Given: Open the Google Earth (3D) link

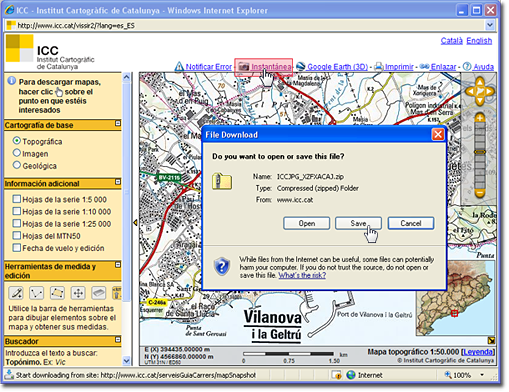Looking at the screenshot, I should coord(337,67).
